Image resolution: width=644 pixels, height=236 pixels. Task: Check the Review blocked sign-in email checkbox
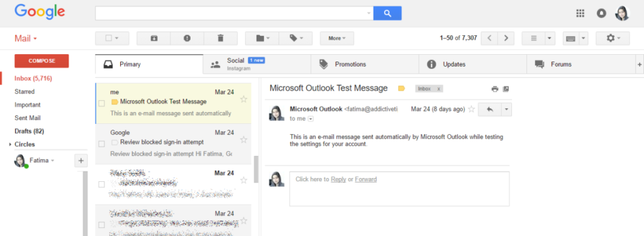(x=101, y=144)
